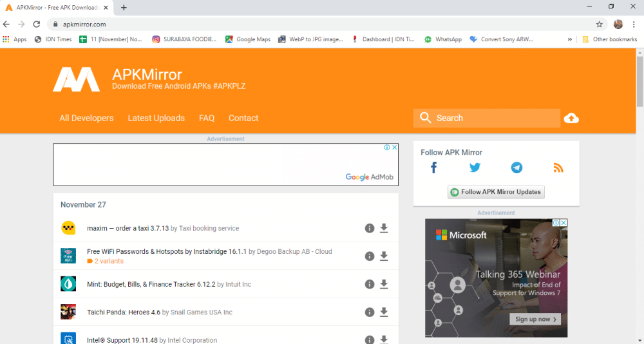Download maxim order a taxi APK
The width and height of the screenshot is (644, 344).
(x=384, y=228)
